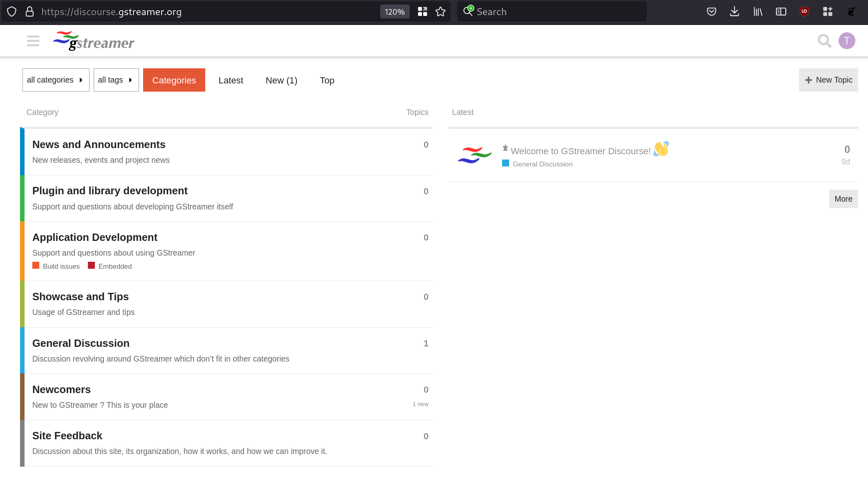The image size is (868, 499).
Task: Toggle the sidebar navigation panel
Action: [x=33, y=40]
